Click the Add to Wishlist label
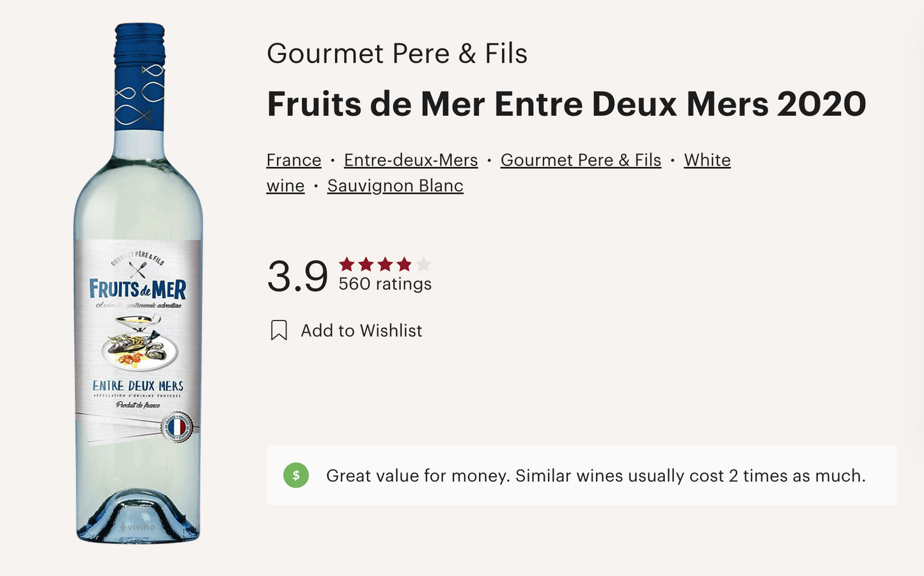Viewport: 924px width, 576px height. tap(361, 331)
